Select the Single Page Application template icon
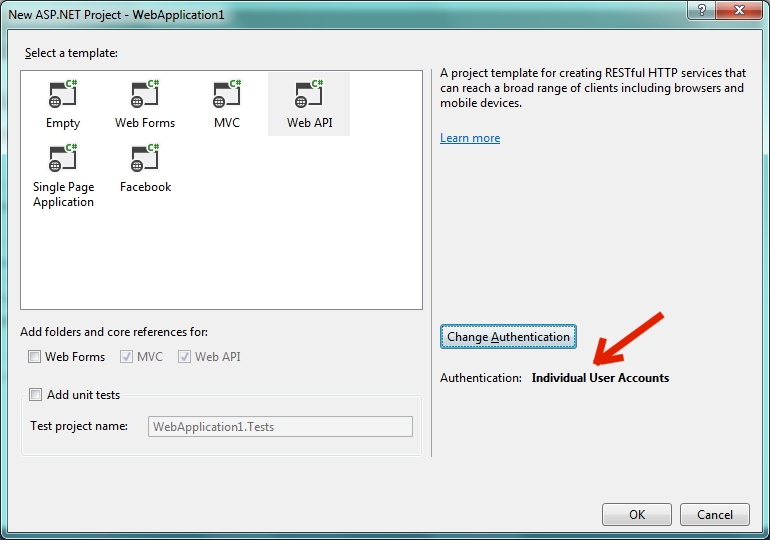This screenshot has width=770, height=540. [x=63, y=158]
